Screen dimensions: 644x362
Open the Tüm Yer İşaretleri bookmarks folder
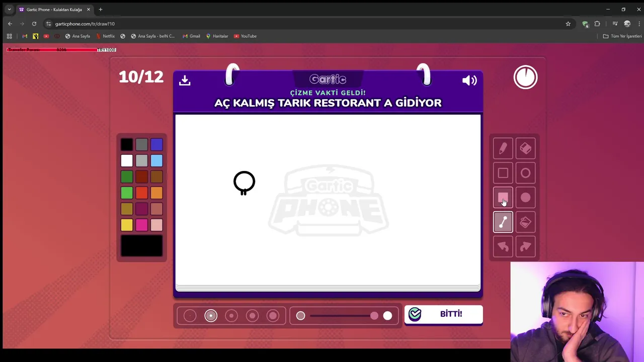(622, 36)
